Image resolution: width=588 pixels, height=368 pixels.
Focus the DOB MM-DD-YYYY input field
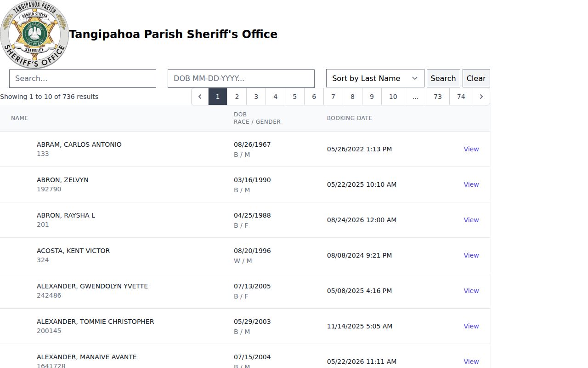pos(241,79)
